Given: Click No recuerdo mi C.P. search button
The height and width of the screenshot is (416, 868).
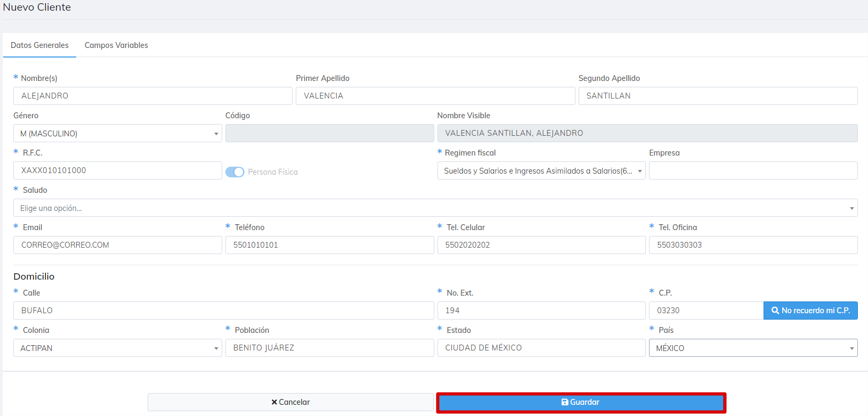Looking at the screenshot, I should point(810,311).
